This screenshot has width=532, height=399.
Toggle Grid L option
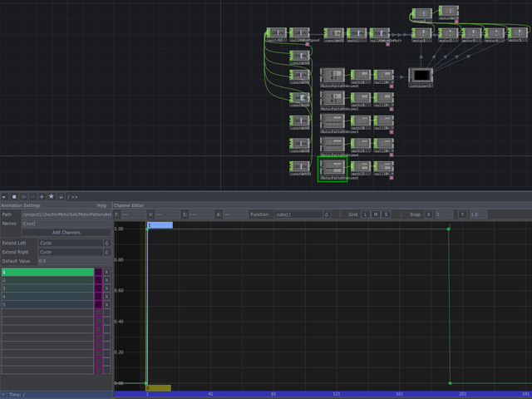point(366,214)
